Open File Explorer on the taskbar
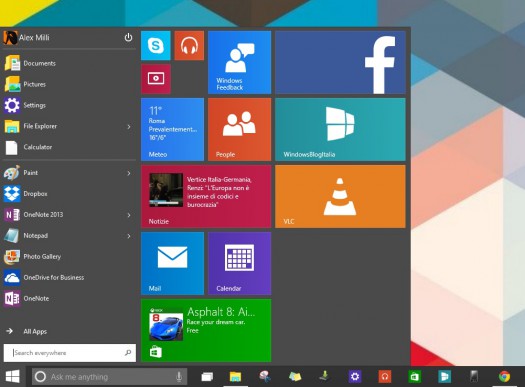Viewport: 525px width, 387px height. 235,377
